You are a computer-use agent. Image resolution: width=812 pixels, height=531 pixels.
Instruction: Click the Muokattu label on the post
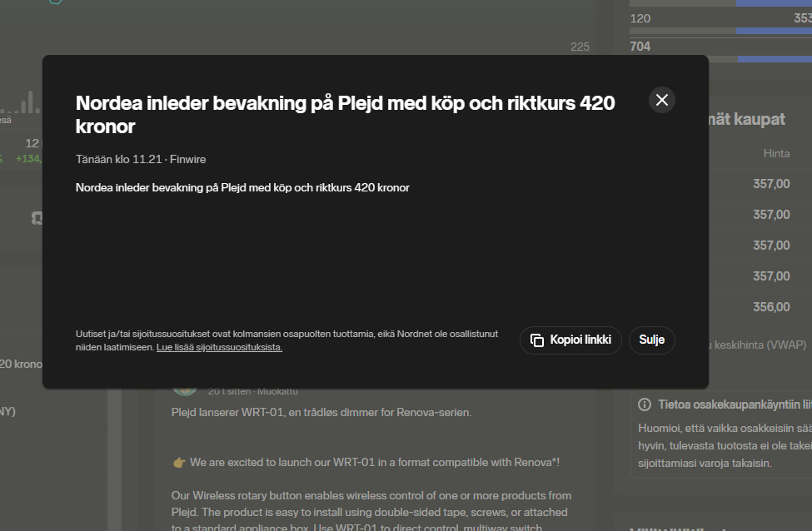[x=277, y=391]
